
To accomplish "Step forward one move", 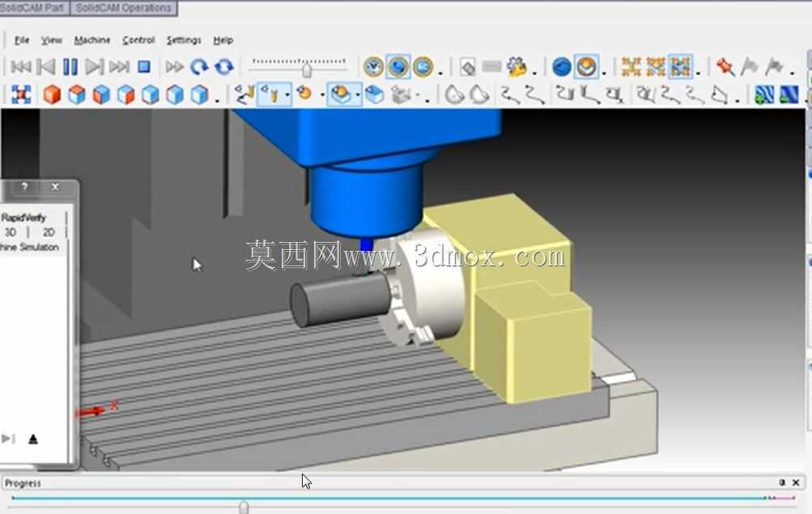I will 94,66.
